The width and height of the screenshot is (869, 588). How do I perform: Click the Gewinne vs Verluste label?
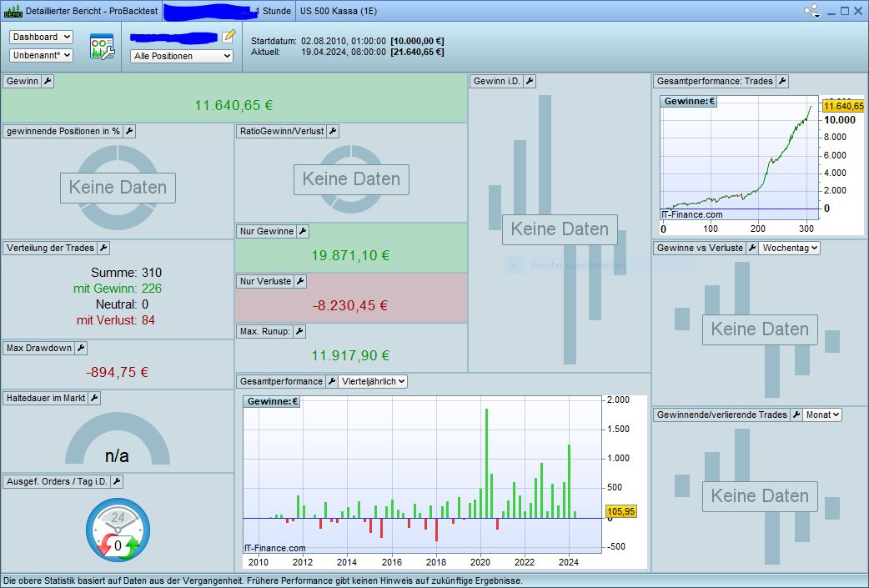point(700,249)
